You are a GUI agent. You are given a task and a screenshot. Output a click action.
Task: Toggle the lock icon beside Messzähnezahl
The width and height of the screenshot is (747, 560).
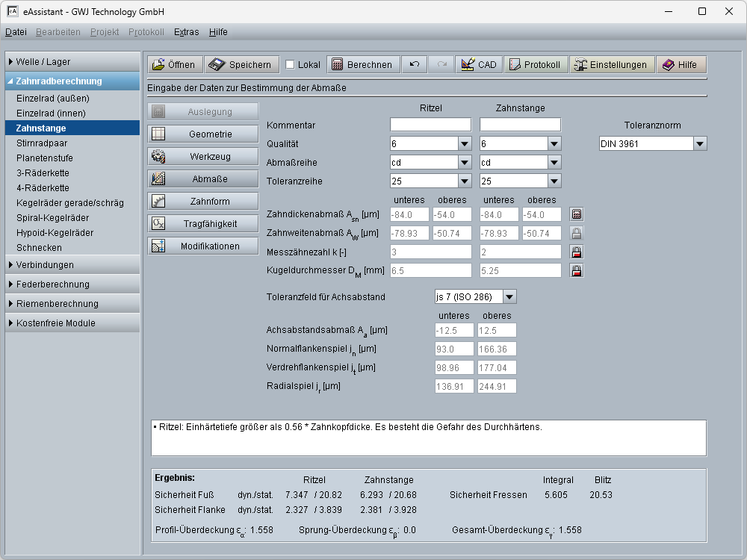[x=576, y=252]
